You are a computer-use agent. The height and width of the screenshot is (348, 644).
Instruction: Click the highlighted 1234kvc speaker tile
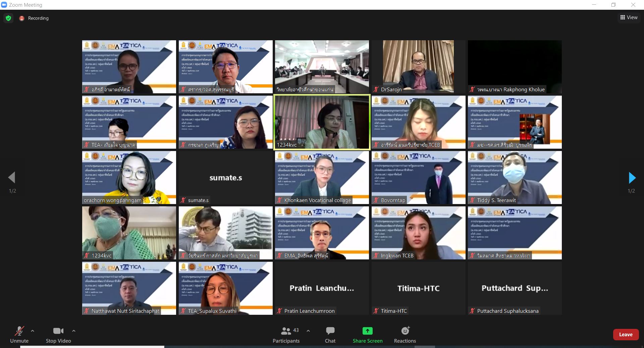[x=322, y=122]
